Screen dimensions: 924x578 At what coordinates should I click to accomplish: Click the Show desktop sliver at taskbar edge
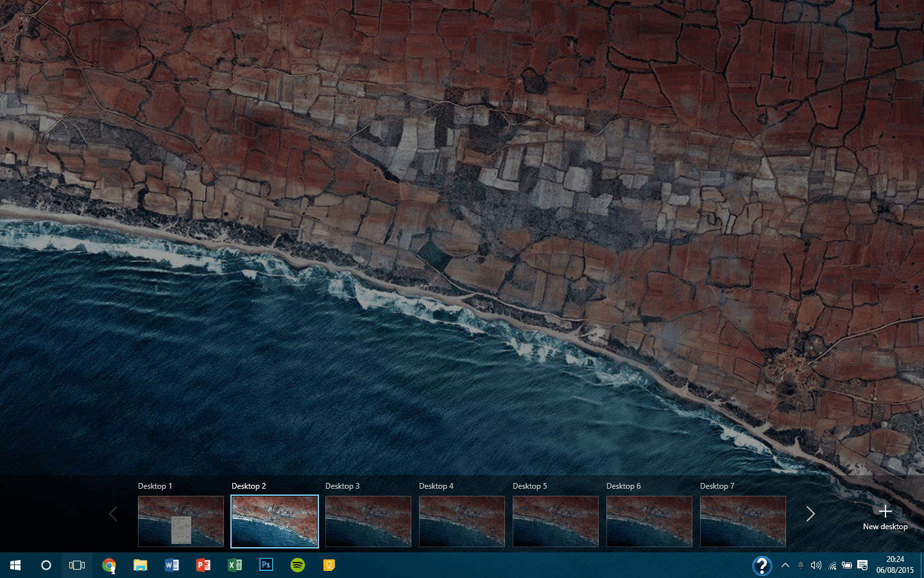(x=921, y=565)
